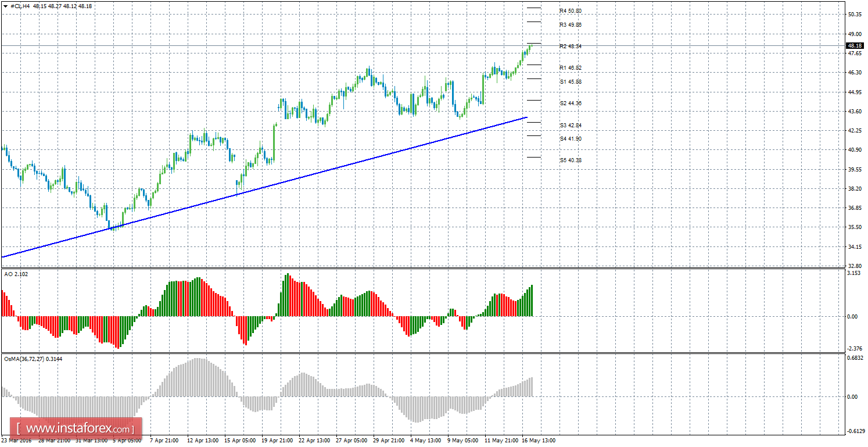868x447 pixels.
Task: Click the 46.30 price scale value
Action: pyautogui.click(x=854, y=73)
